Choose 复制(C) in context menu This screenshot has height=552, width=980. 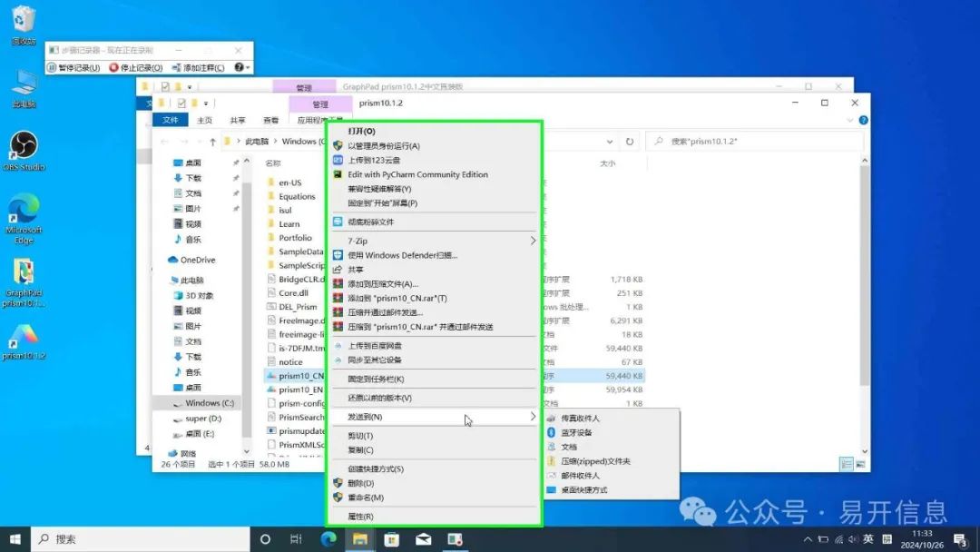433,450
